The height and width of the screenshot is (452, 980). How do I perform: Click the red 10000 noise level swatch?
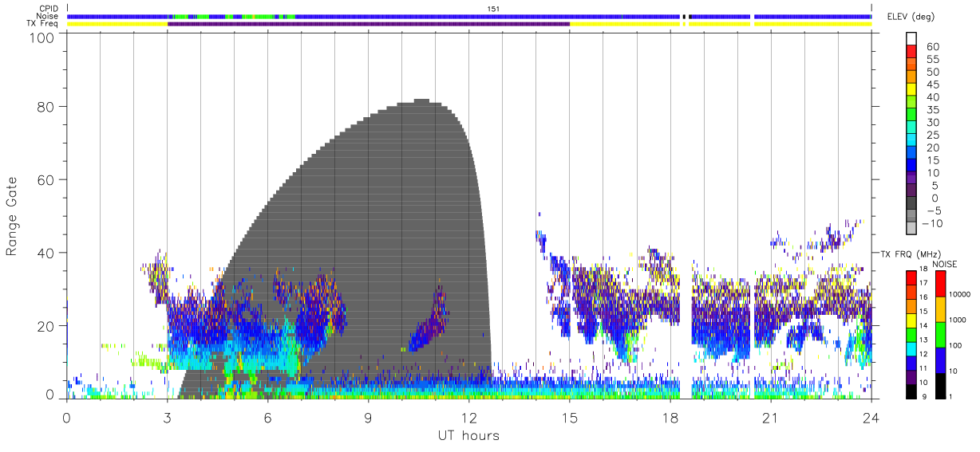[x=939, y=285]
